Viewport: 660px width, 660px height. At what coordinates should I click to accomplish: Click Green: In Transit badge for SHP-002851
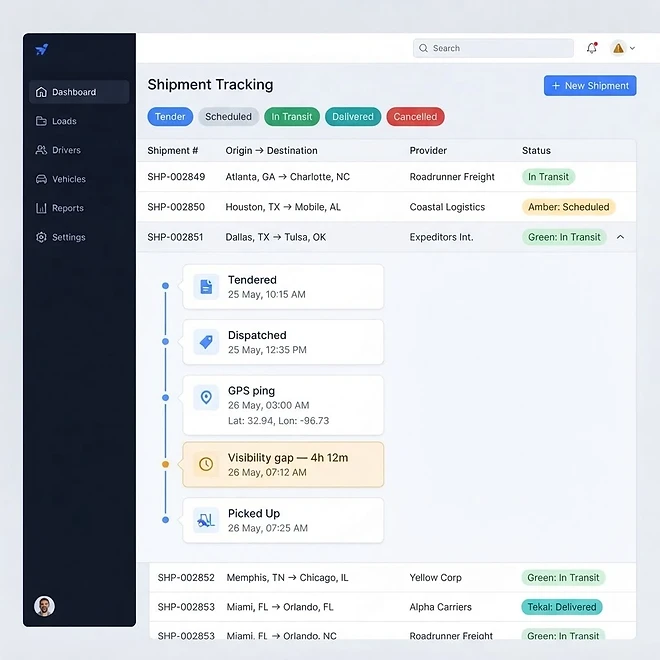pyautogui.click(x=564, y=237)
